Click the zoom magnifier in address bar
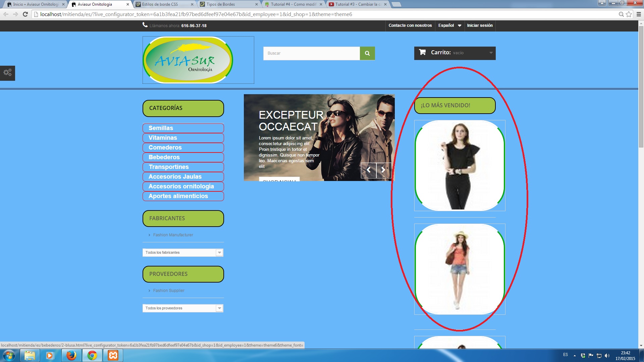 tap(621, 14)
